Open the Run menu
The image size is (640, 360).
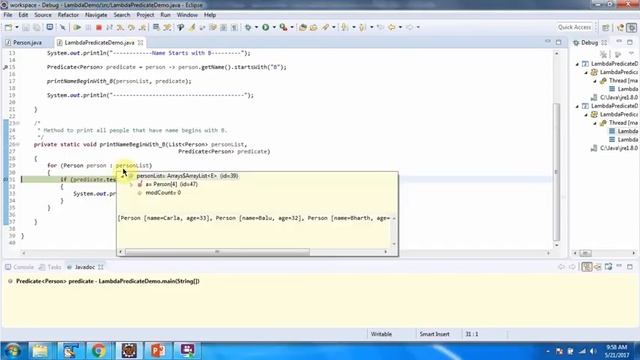[x=165, y=15]
